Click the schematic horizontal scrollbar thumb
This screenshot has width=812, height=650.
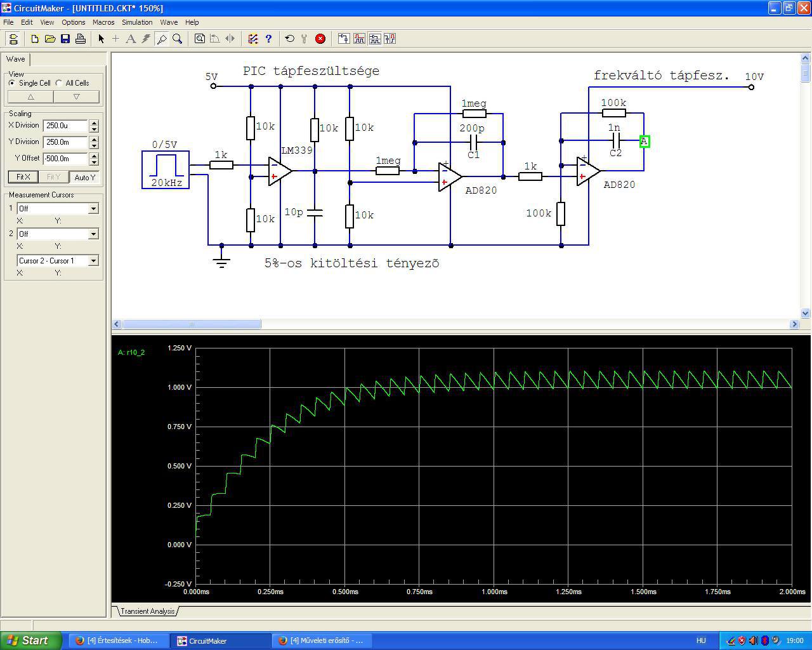[x=192, y=324]
